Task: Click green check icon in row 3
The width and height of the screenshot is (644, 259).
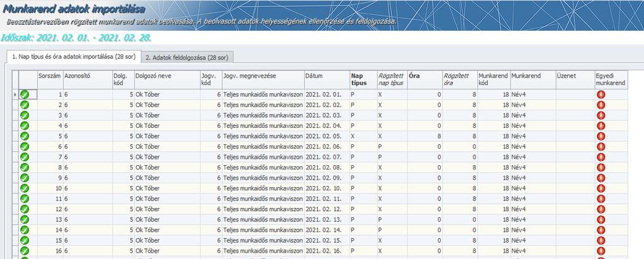Action: tap(25, 115)
